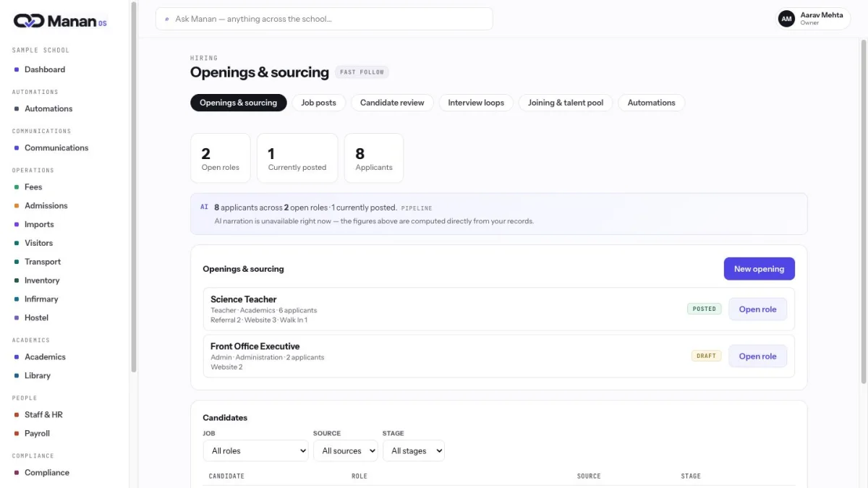Go to Transport section

[x=43, y=262]
